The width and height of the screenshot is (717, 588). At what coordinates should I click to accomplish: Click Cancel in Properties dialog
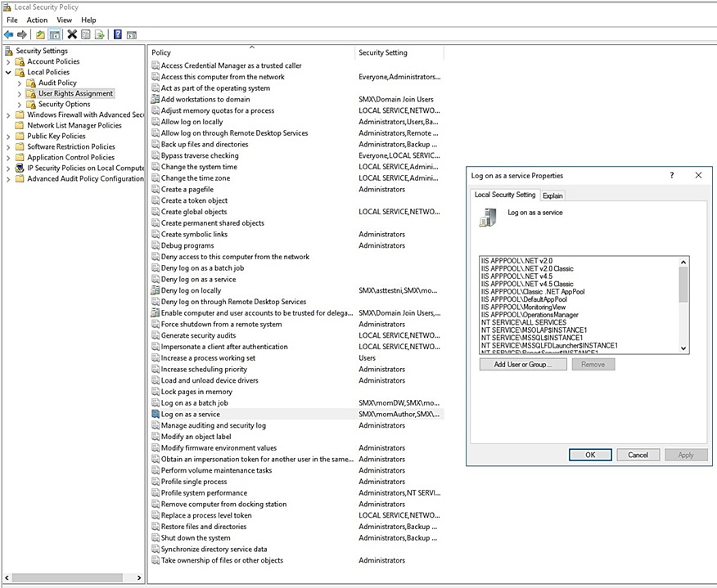click(638, 455)
